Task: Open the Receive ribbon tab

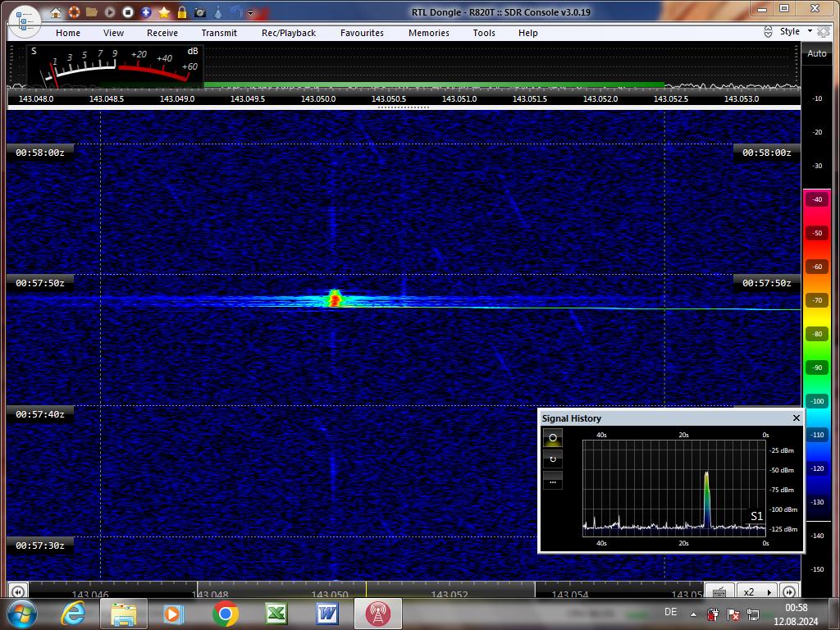Action: point(162,33)
